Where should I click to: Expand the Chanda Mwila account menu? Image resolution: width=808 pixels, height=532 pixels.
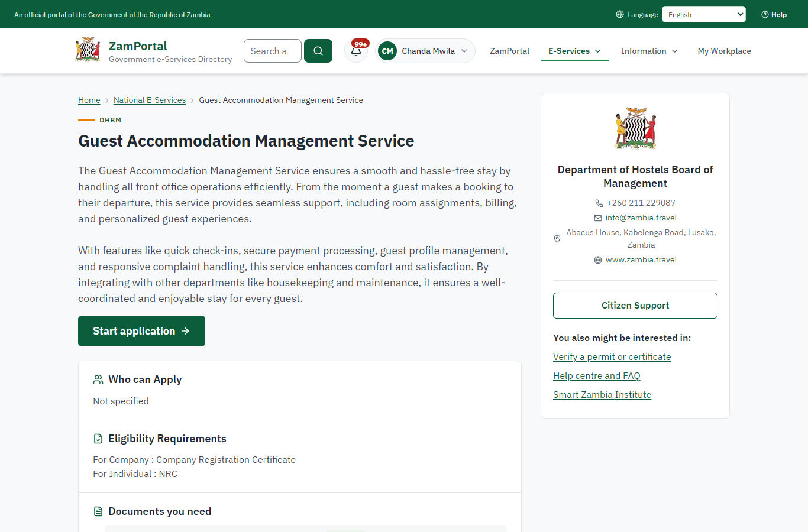(425, 51)
